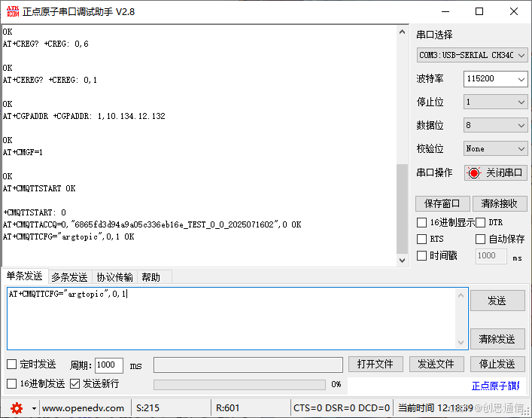The image size is (532, 418).
Task: Click the send box scroll-down arrow
Action: point(461,342)
